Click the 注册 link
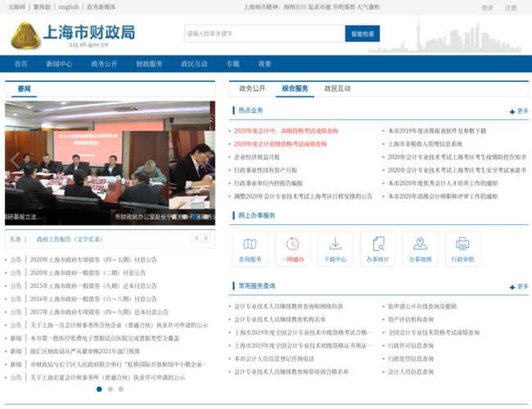 [511, 8]
